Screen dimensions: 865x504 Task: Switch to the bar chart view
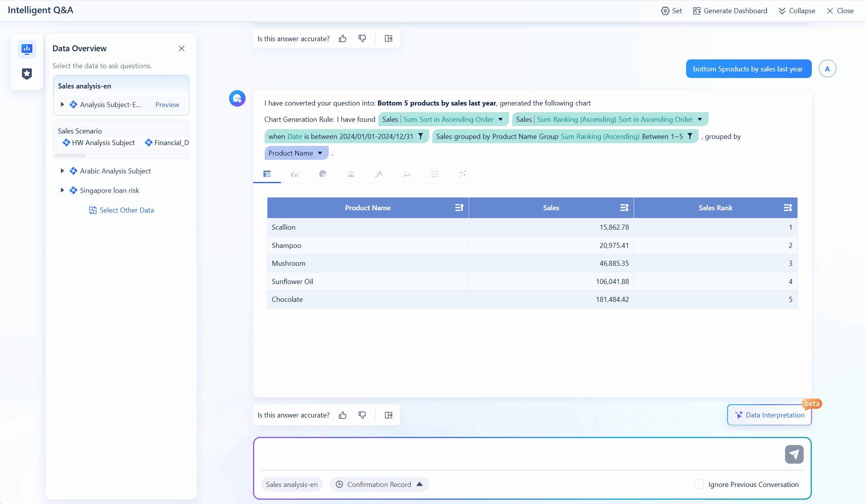click(x=295, y=174)
